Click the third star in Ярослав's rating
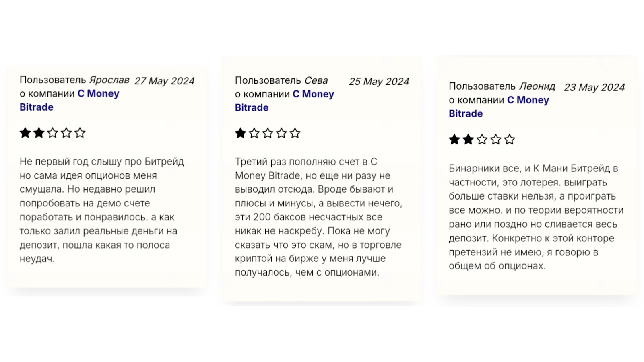 tap(53, 133)
